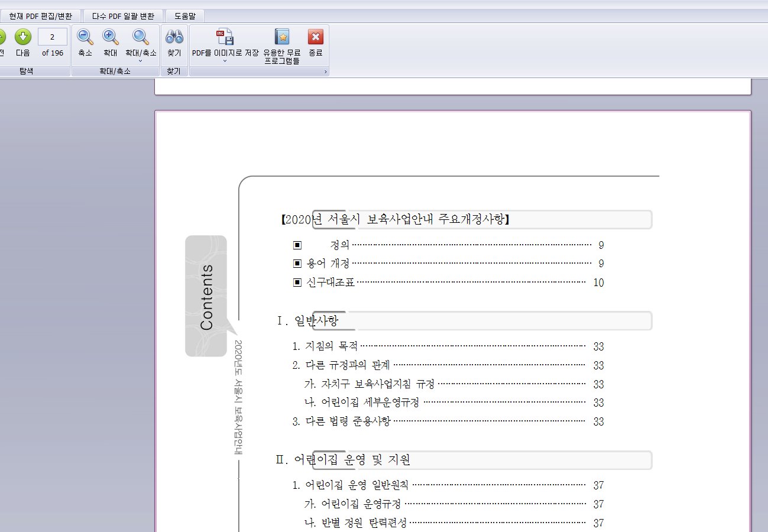Click the page number input field

pos(53,37)
